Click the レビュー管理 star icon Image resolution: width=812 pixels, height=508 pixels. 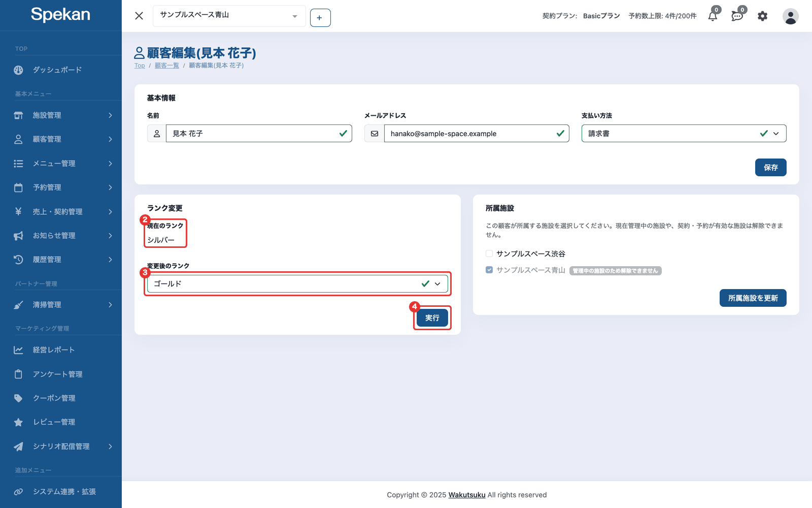(18, 422)
